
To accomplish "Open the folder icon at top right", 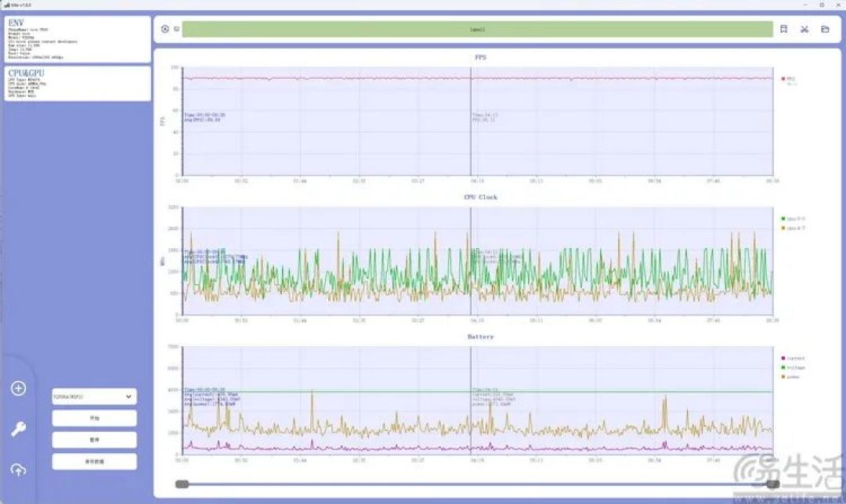I will click(x=825, y=29).
